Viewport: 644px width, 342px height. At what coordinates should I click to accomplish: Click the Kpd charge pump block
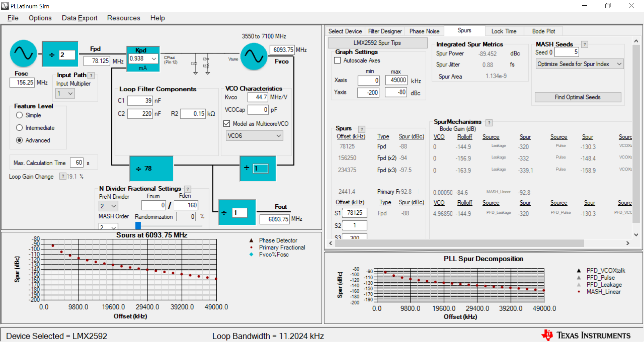[x=143, y=59]
